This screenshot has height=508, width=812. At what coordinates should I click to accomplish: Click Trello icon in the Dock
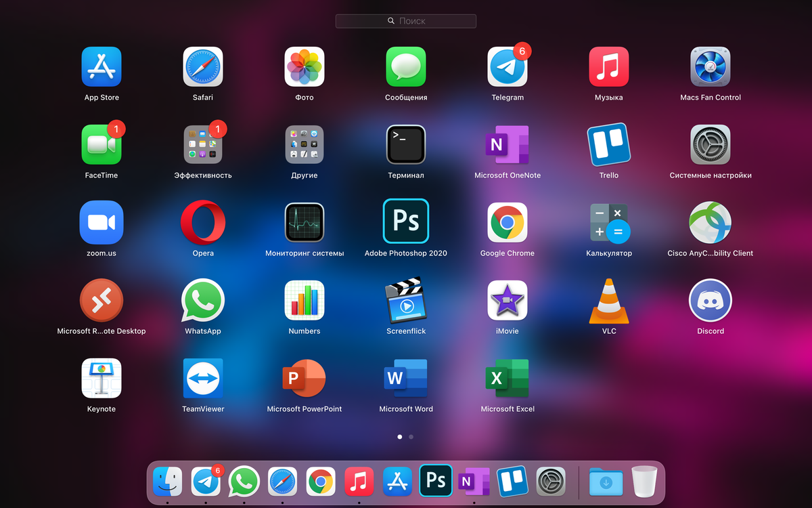(x=513, y=482)
